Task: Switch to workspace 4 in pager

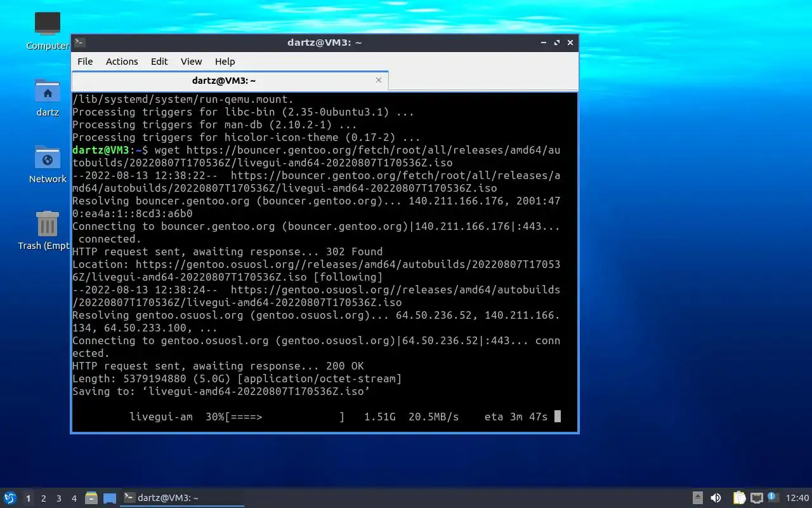Action: pos(74,498)
